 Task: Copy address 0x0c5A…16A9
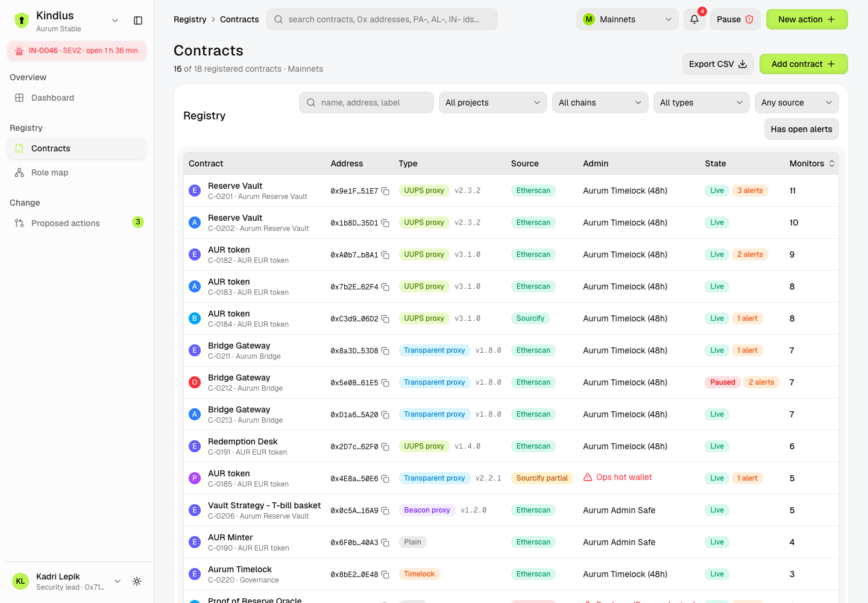coord(385,511)
